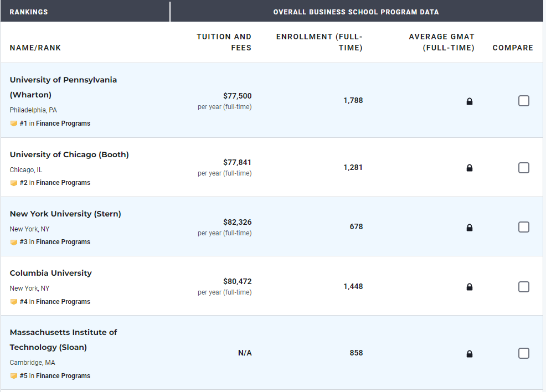Click Finance Programs link under Chicago Booth

[63, 182]
